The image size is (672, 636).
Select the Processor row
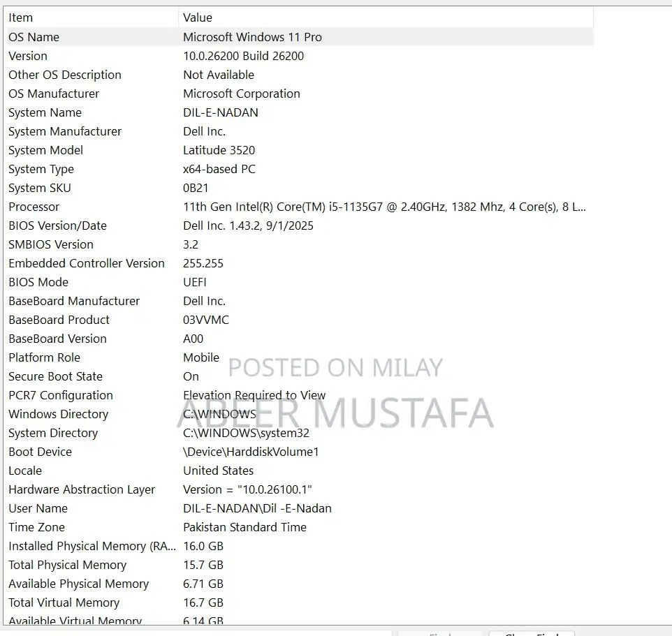[34, 207]
